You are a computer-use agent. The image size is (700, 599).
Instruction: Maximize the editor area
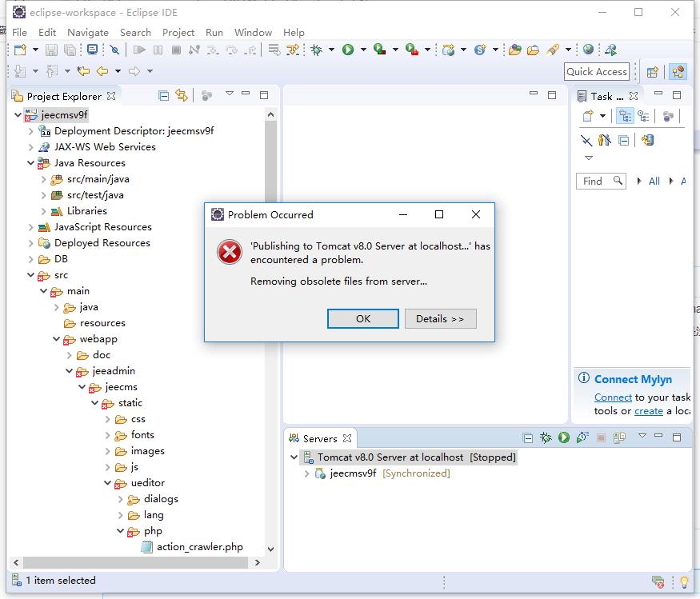tap(552, 95)
